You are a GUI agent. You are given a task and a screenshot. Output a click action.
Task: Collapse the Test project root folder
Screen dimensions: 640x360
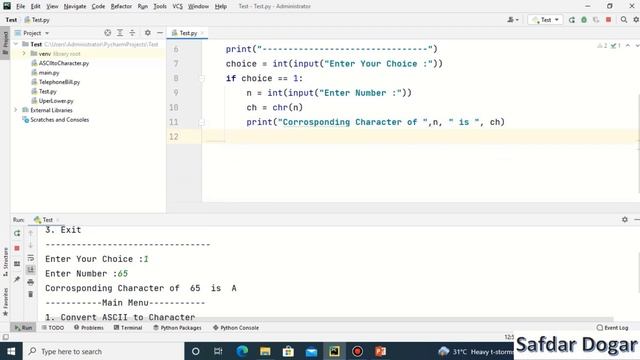click(x=16, y=44)
